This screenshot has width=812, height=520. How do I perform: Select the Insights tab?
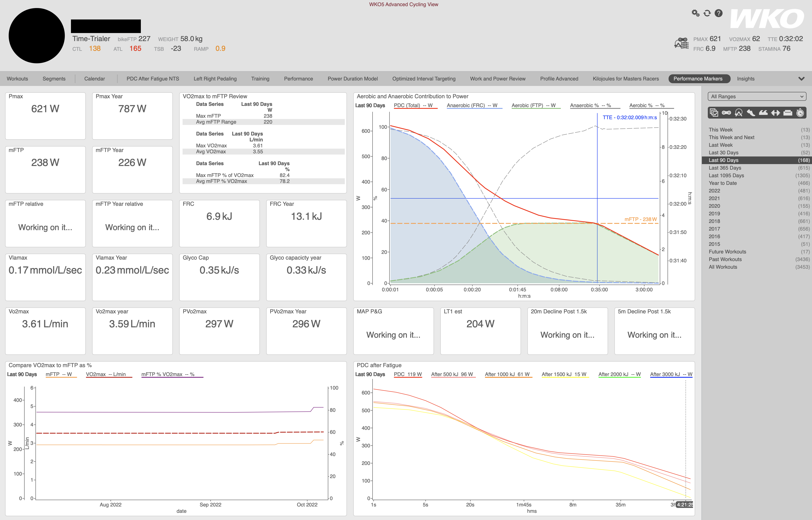746,79
